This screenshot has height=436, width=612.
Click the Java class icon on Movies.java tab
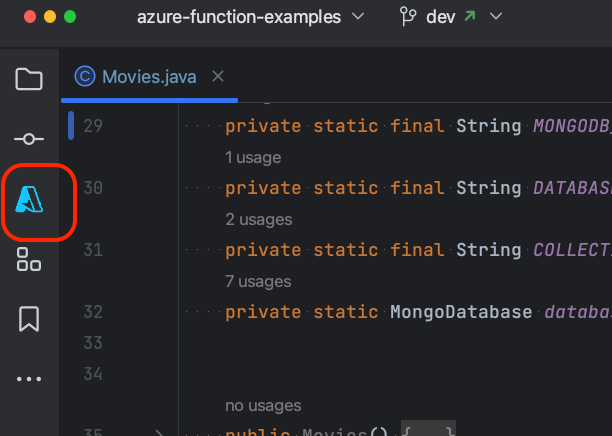[x=85, y=77]
